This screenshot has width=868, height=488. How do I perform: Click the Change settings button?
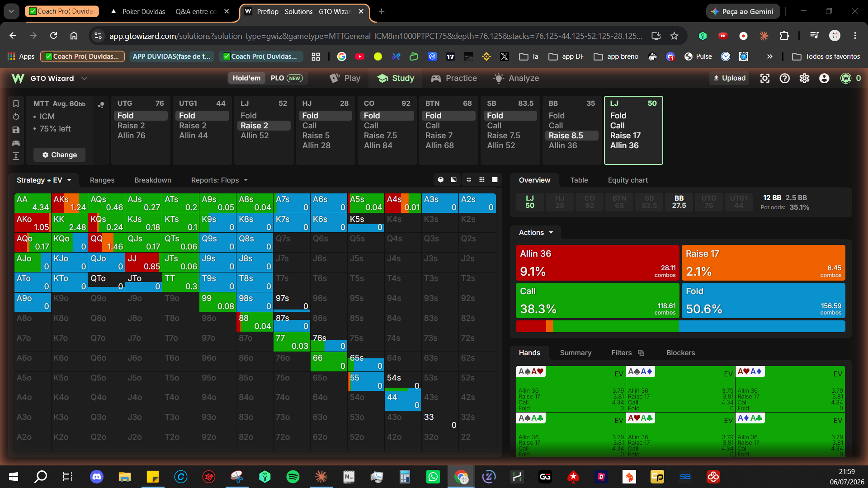tap(59, 155)
